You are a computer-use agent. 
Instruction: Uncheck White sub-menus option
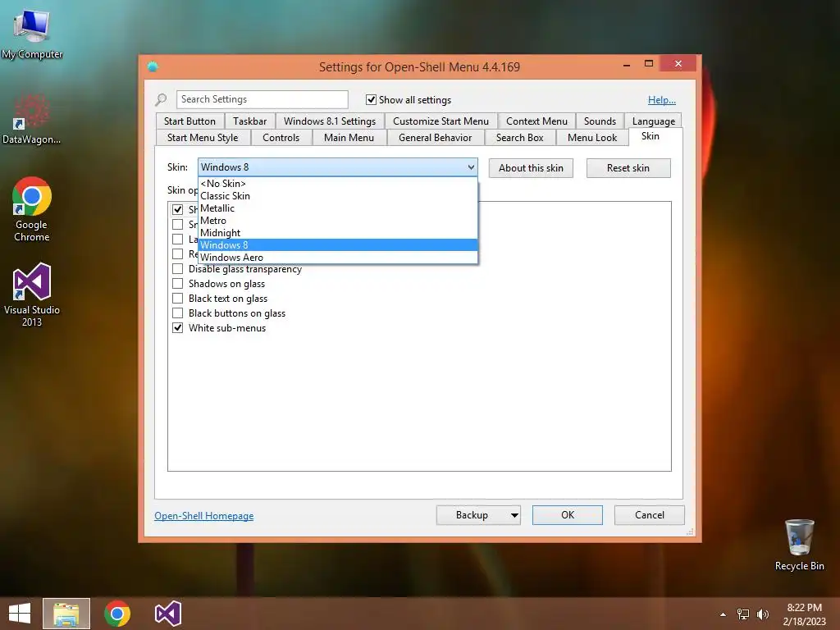177,328
